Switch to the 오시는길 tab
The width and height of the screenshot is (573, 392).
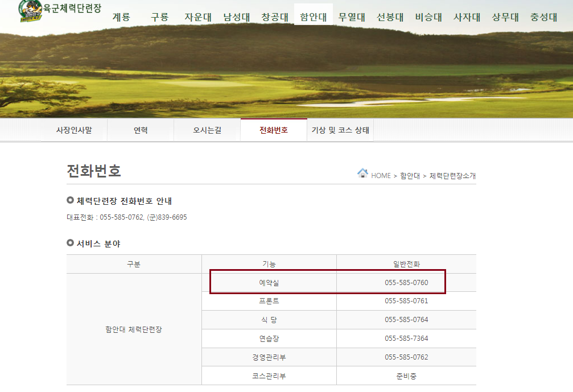(x=207, y=130)
